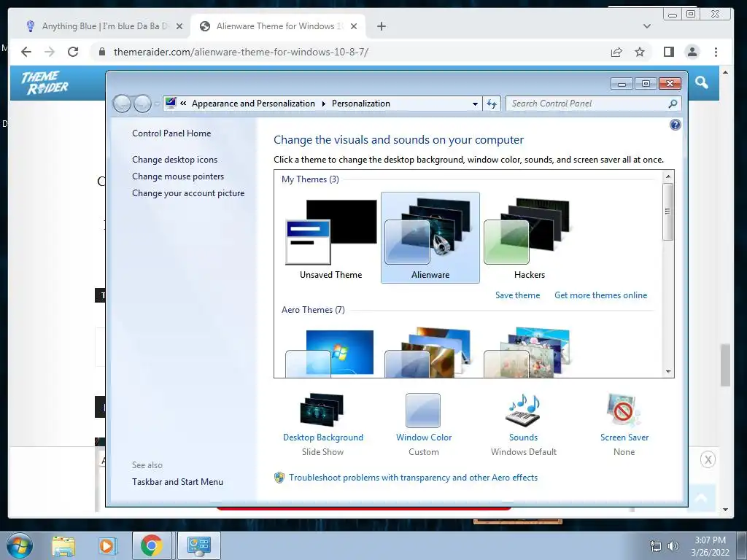Open the Sounds keyboard icon

[x=523, y=410]
